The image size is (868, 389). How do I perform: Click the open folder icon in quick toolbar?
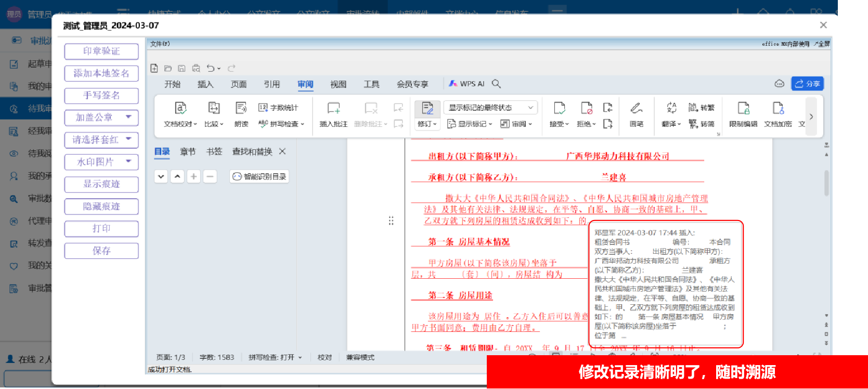coord(167,68)
